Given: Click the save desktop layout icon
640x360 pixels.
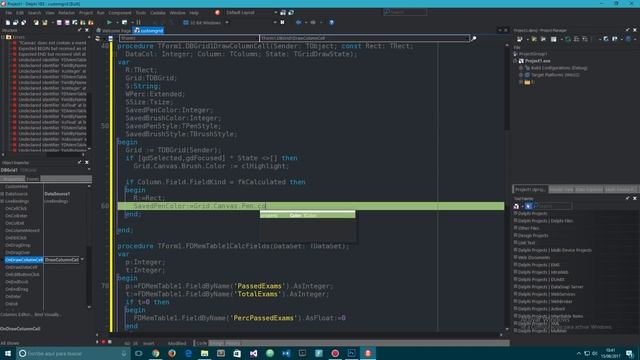Looking at the screenshot, I should click(x=283, y=13).
